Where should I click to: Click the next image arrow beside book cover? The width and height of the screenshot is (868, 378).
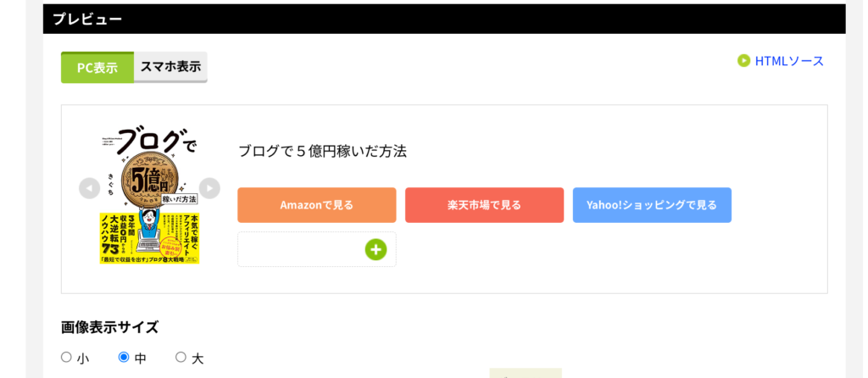[209, 188]
